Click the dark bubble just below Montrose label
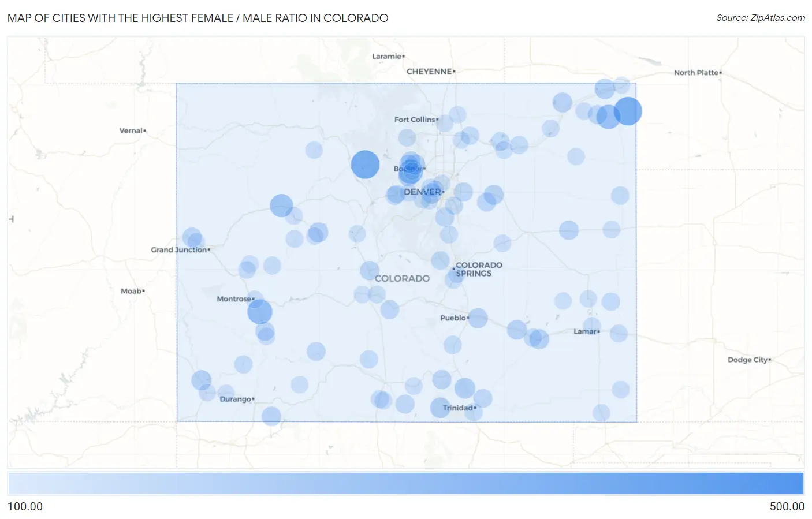812x519 pixels. (x=260, y=312)
